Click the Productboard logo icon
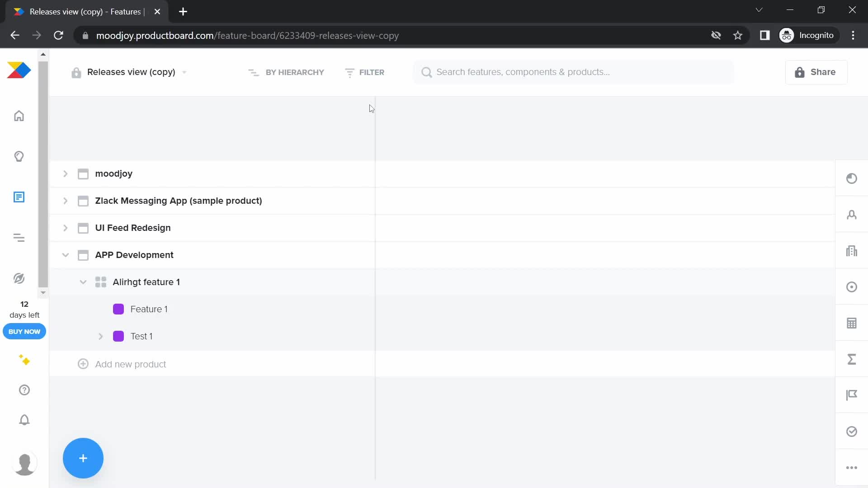Screen dimensions: 868x488 (x=19, y=70)
